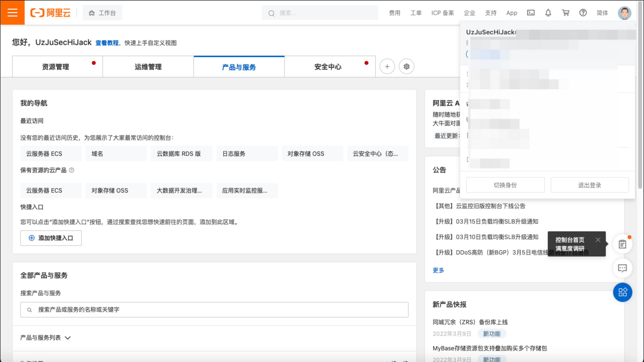Close the 控制台首页满意度调研 tooltip
The width and height of the screenshot is (644, 362).
pos(598,240)
